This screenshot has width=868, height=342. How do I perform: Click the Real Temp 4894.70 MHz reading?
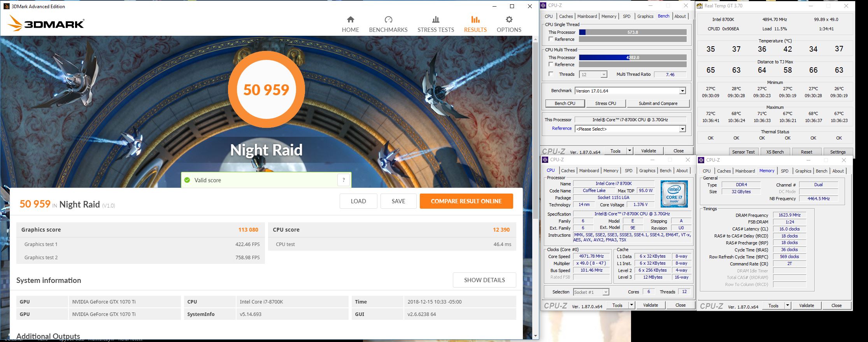pos(775,19)
